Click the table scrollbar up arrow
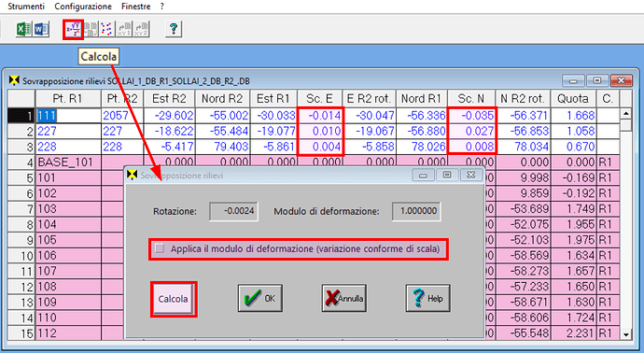The image size is (644, 353). coord(625,113)
